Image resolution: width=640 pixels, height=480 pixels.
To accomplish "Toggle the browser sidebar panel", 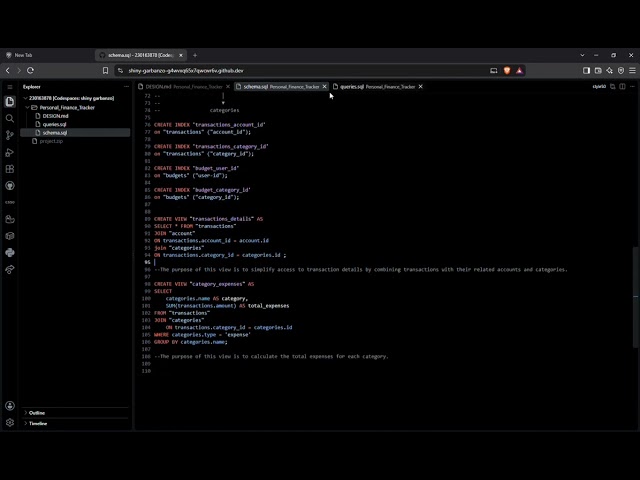I will (587, 71).
